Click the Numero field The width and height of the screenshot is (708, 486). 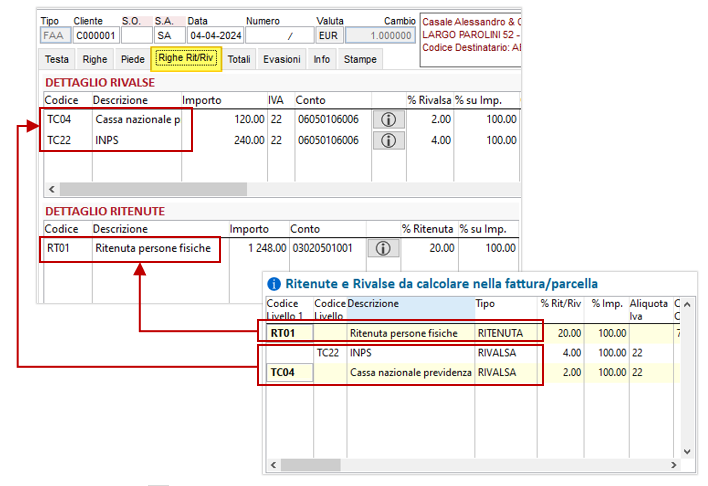click(279, 35)
